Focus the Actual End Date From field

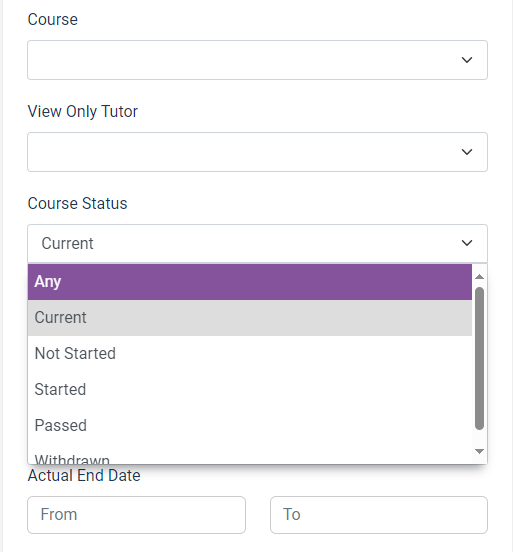pyautogui.click(x=136, y=515)
